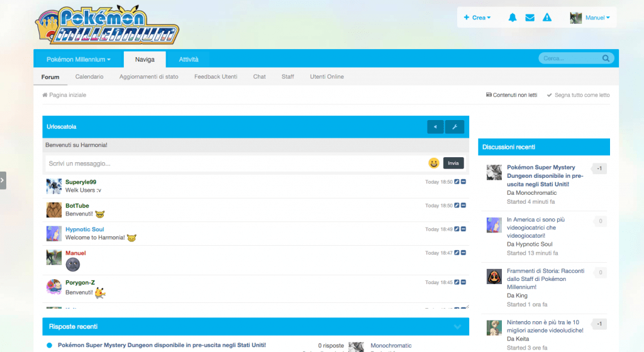Click the unread dot on Pokémon Super Mystery topic

coord(49,346)
